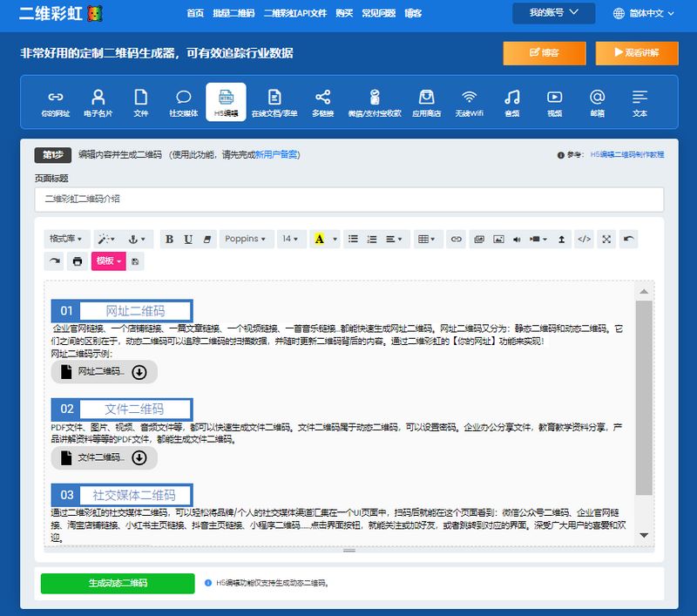The width and height of the screenshot is (697, 616).
Task: Click the upload arrow icon in the toolbar
Action: (x=562, y=239)
